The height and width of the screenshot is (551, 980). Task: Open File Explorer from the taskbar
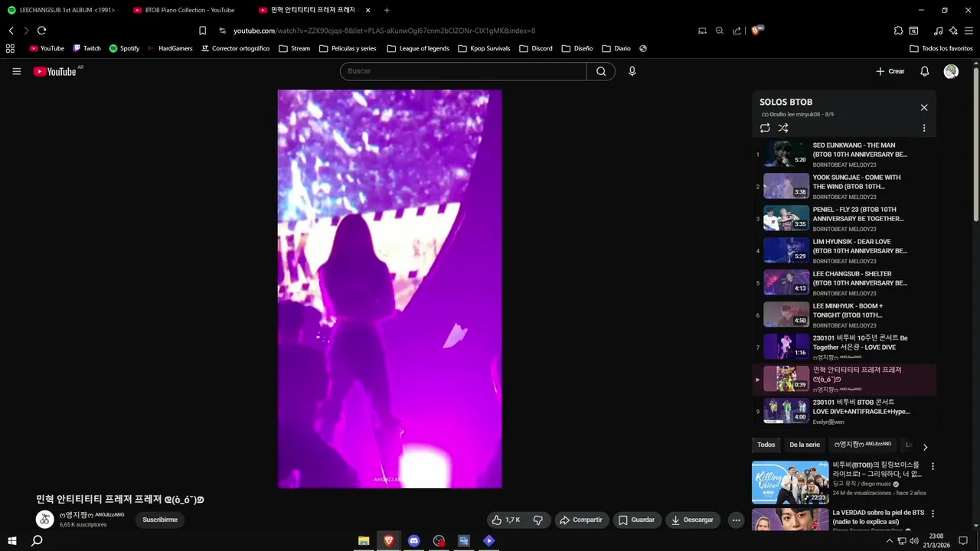[364, 540]
